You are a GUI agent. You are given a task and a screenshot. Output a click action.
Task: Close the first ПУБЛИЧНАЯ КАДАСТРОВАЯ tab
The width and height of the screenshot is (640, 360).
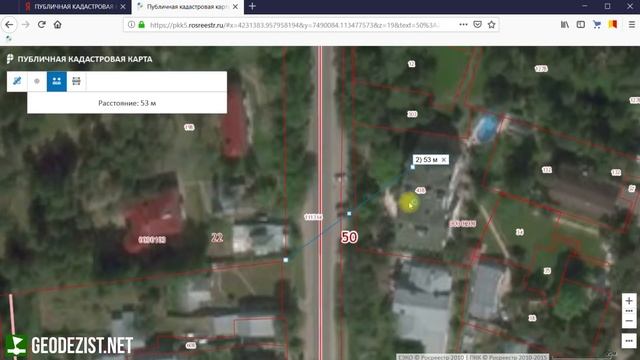[x=123, y=7]
